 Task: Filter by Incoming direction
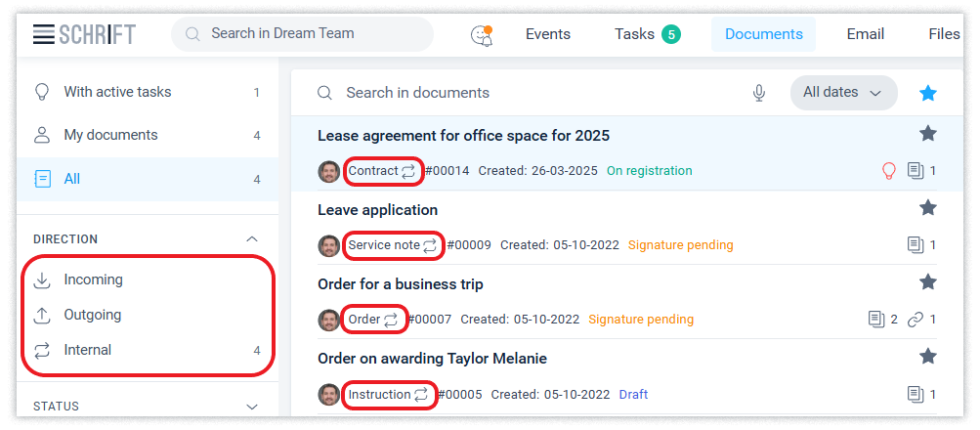pyautogui.click(x=94, y=279)
